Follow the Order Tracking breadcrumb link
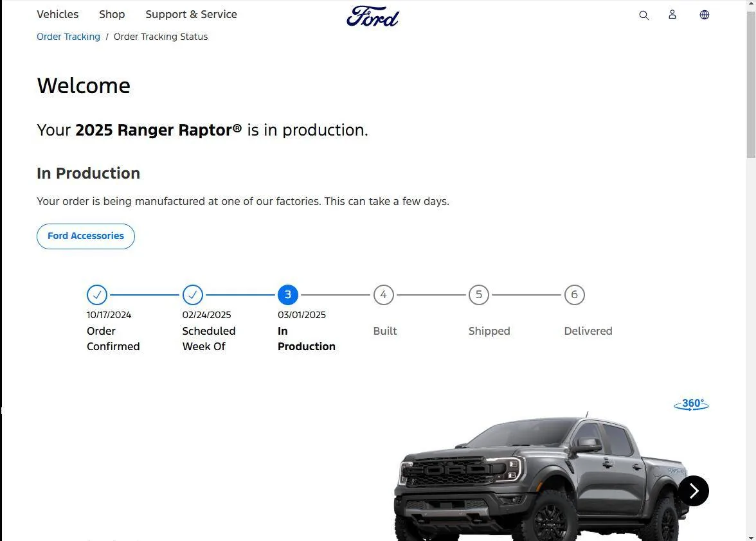This screenshot has width=756, height=541. tap(68, 37)
